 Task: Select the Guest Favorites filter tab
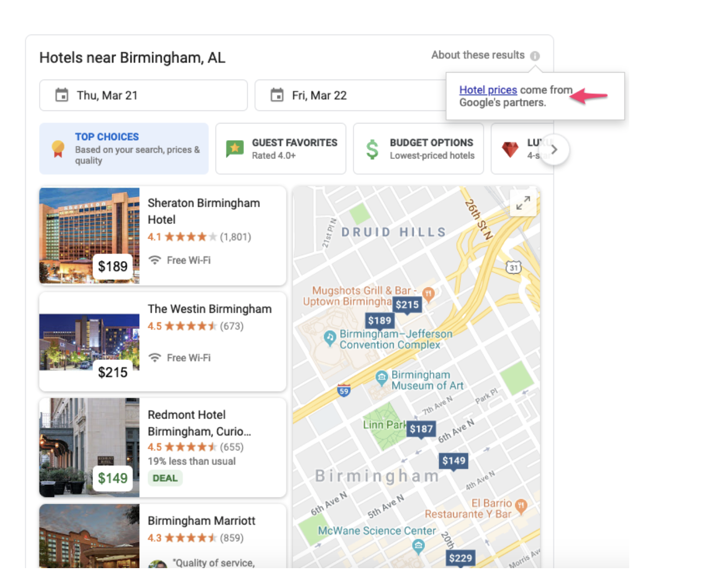tap(281, 149)
